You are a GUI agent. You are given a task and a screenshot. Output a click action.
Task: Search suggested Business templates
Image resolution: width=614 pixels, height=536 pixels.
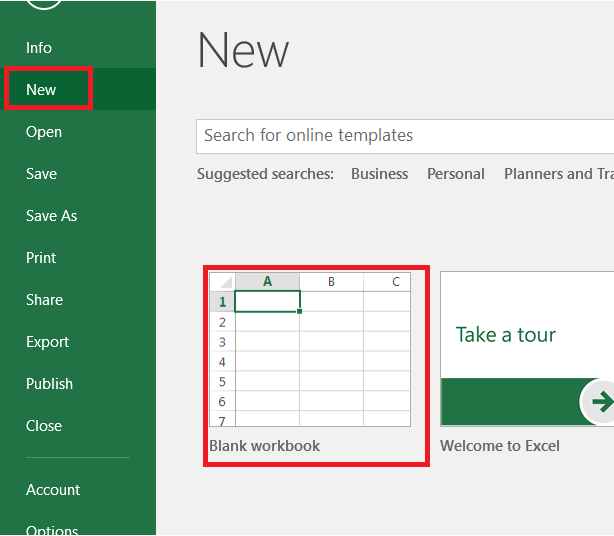379,174
